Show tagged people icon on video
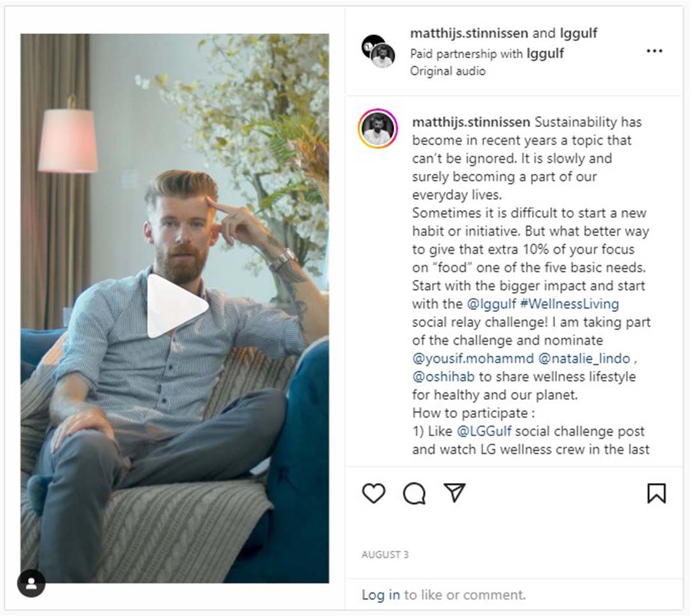This screenshot has width=690, height=616. tap(31, 583)
